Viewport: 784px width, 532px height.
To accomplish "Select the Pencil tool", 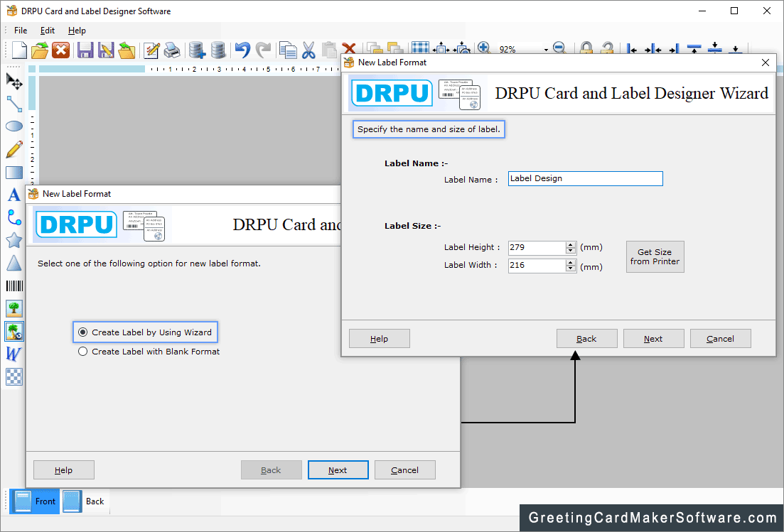I will pyautogui.click(x=14, y=149).
